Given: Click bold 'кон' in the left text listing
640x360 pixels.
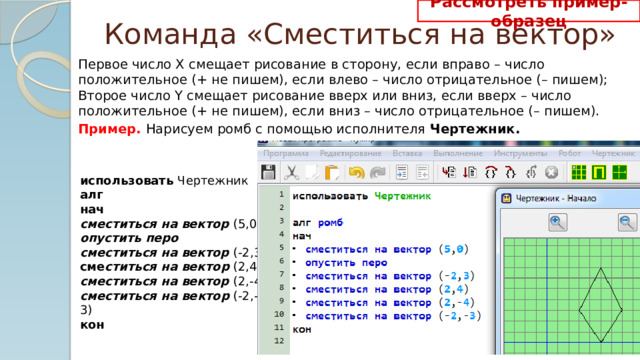Looking at the screenshot, I should (x=92, y=325).
